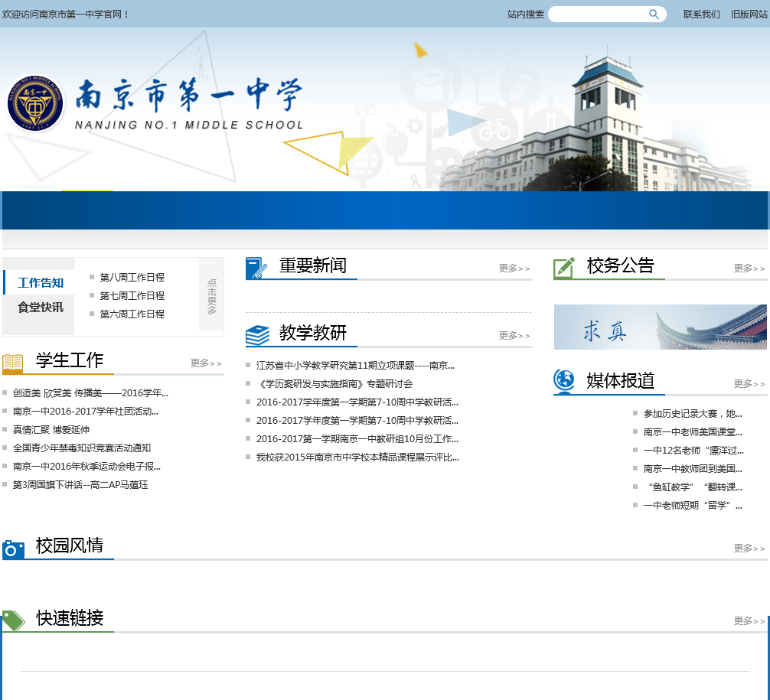Click 更多 beside 快速链接
The image size is (770, 700).
tap(749, 620)
